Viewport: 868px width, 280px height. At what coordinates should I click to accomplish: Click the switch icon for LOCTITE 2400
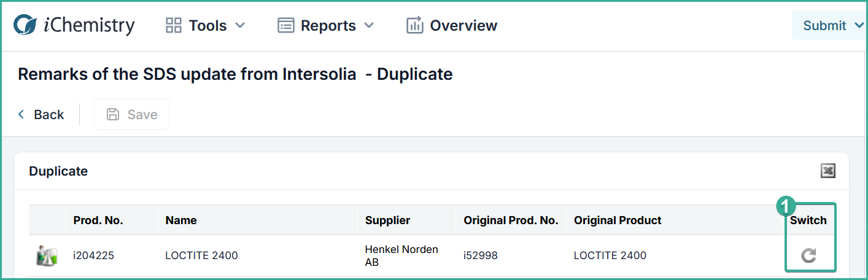pyautogui.click(x=809, y=255)
